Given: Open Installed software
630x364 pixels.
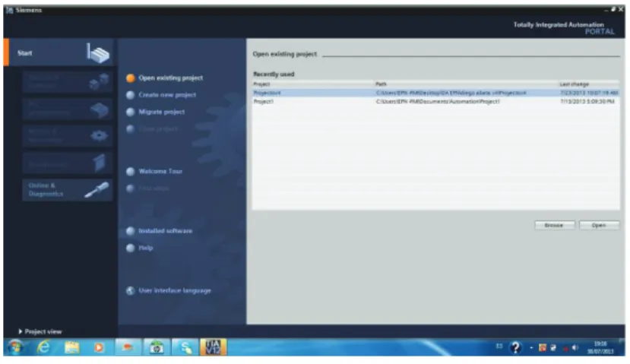Looking at the screenshot, I should 165,231.
